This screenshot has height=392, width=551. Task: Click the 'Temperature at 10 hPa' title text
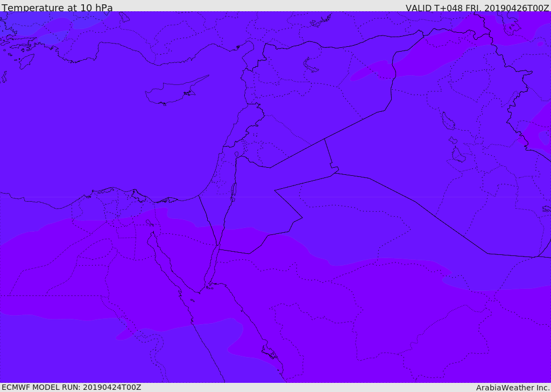(57, 8)
